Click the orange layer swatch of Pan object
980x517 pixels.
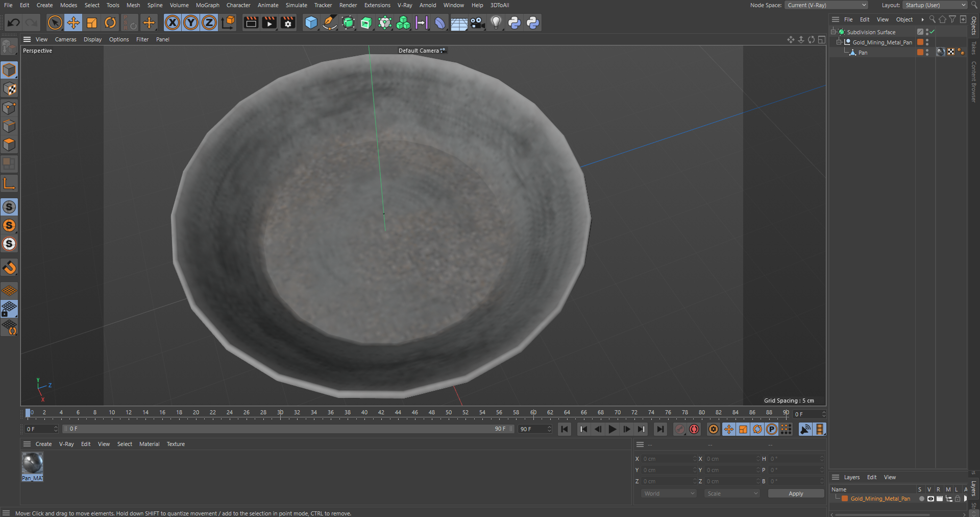920,52
